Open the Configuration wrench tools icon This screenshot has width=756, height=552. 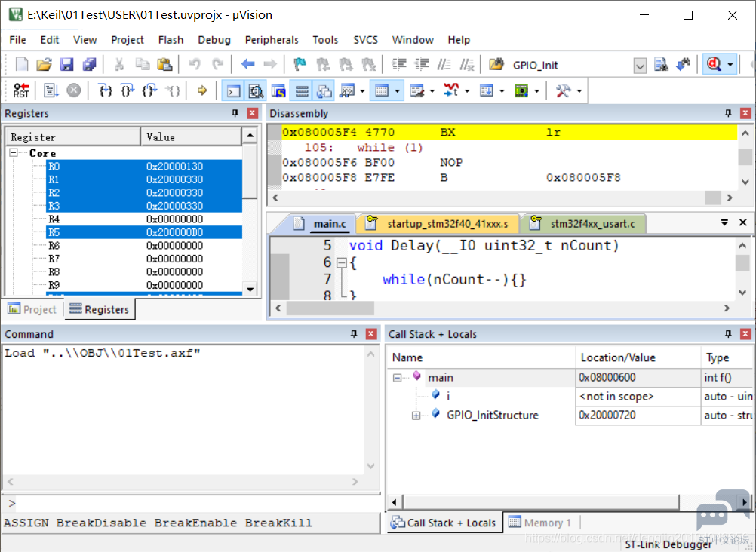(x=563, y=90)
